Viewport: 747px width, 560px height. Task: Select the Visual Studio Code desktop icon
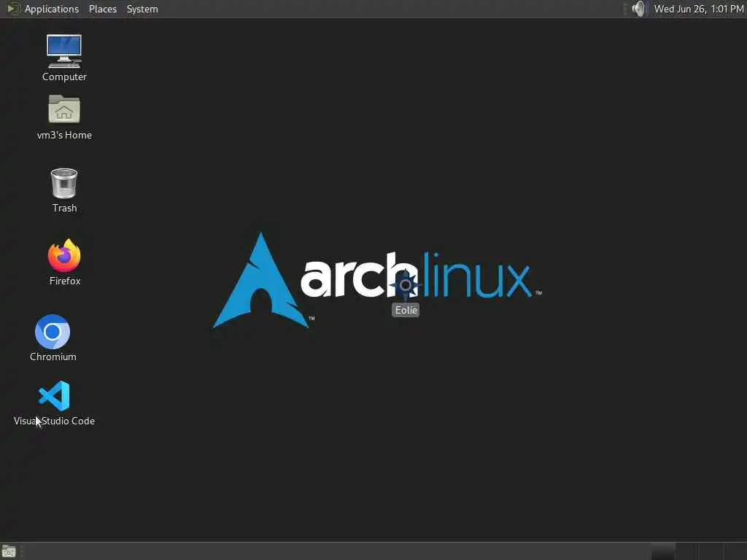pyautogui.click(x=54, y=396)
